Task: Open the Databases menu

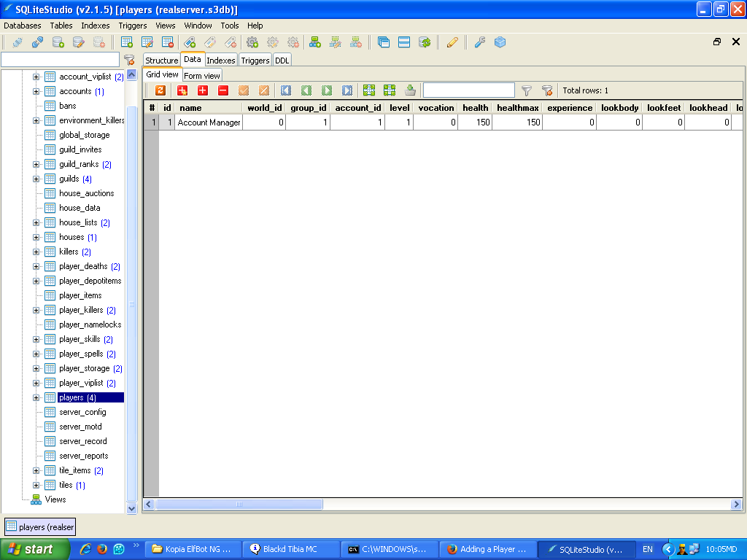Action: (x=23, y=26)
